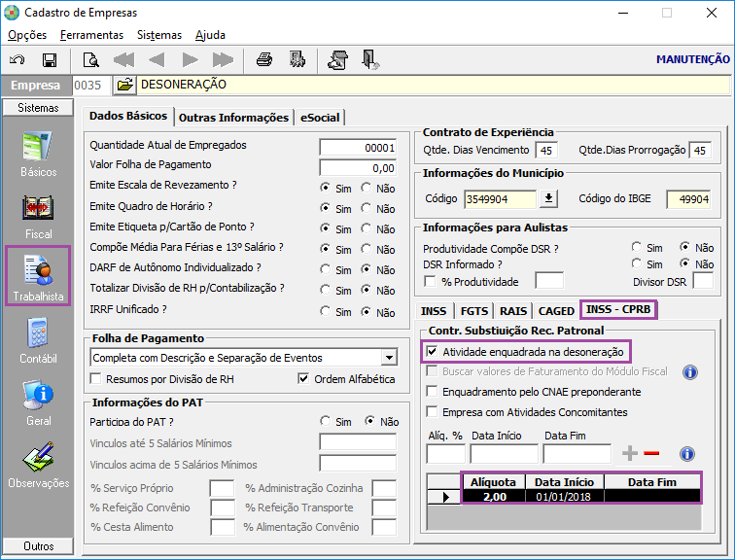Open the RAIS tab
Screen dimensions: 735x560
(x=513, y=311)
